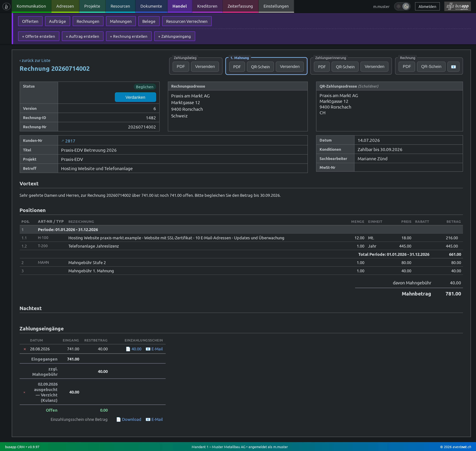
Task: Open Zahlungserinnerung QR-Schein
Action: click(345, 67)
